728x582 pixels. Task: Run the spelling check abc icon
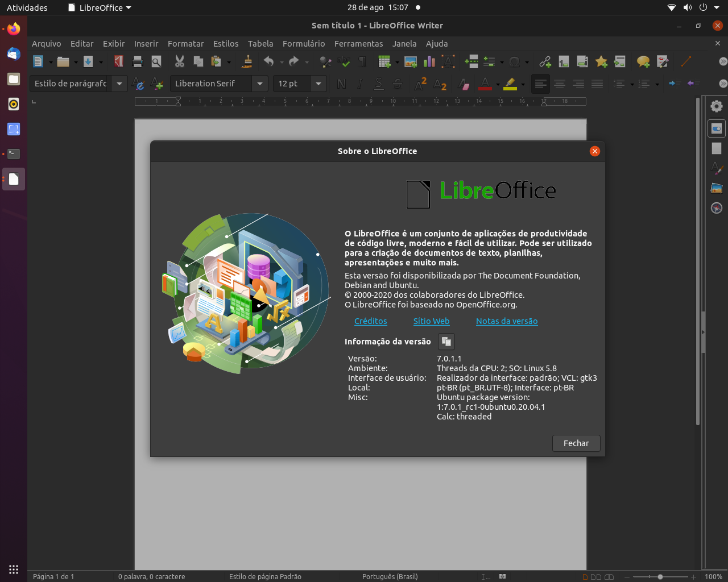[344, 61]
